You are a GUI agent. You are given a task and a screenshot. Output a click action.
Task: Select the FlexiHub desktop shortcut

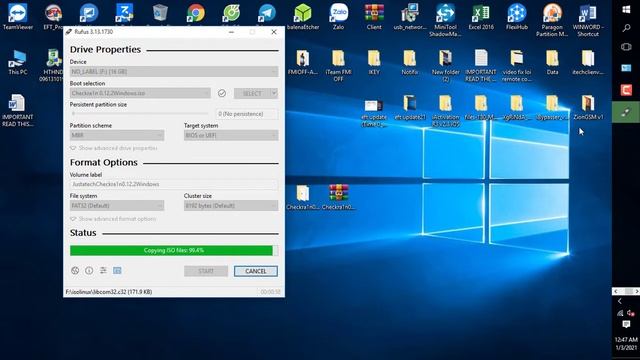point(517,17)
